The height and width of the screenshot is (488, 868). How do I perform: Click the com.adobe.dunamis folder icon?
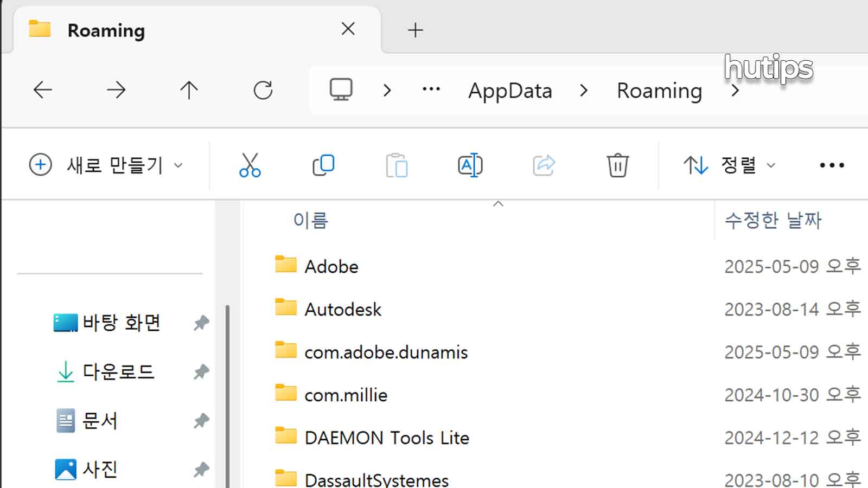tap(286, 350)
